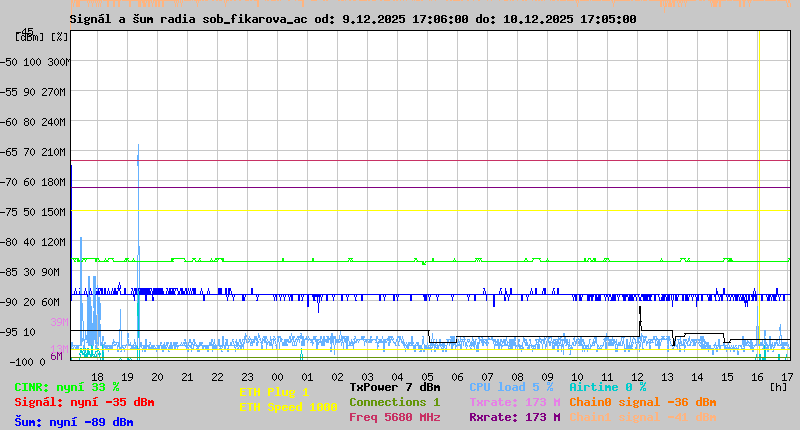
Task: Click the '-100' dBm y-axis label
Action: pyautogui.click(x=20, y=362)
